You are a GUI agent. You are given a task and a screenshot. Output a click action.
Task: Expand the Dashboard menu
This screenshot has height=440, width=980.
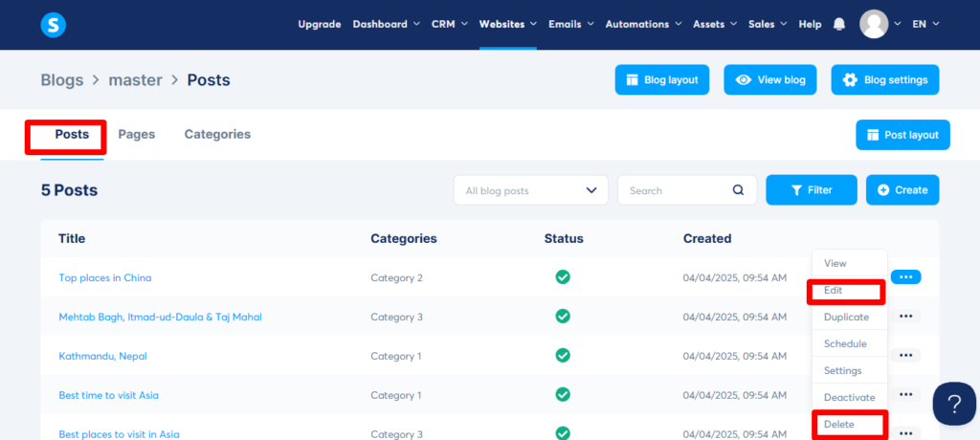point(387,24)
